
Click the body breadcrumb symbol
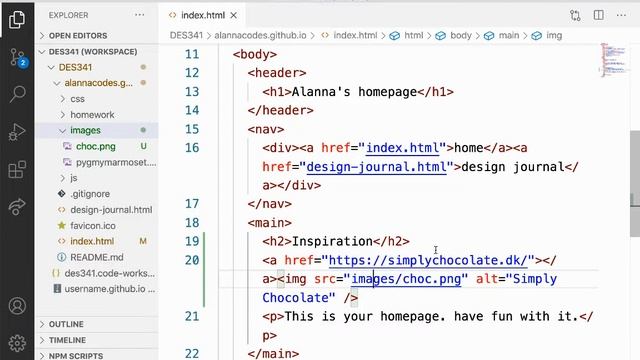pos(453,36)
